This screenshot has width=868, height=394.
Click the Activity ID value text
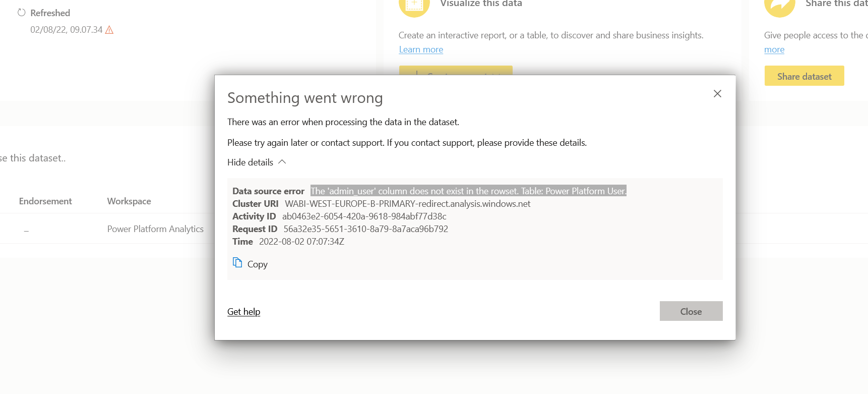364,216
